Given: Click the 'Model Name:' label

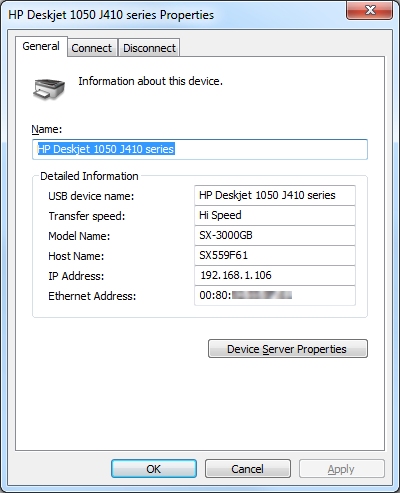Looking at the screenshot, I should coord(79,236).
